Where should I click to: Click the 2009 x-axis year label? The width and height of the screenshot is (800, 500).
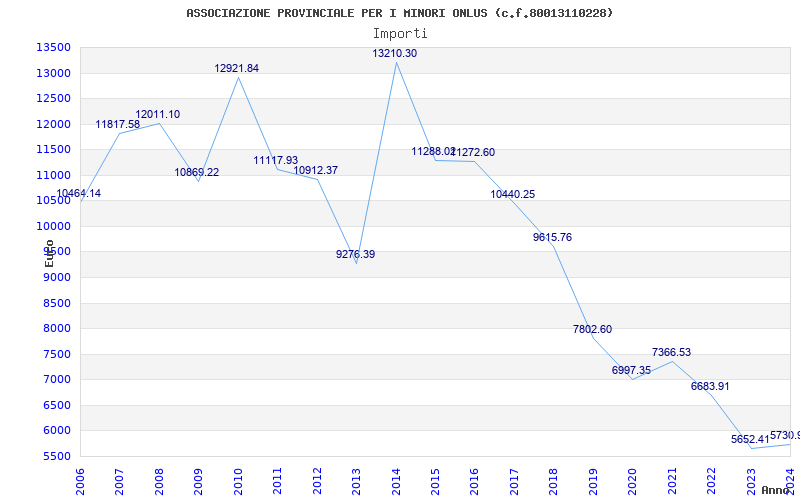click(x=198, y=481)
